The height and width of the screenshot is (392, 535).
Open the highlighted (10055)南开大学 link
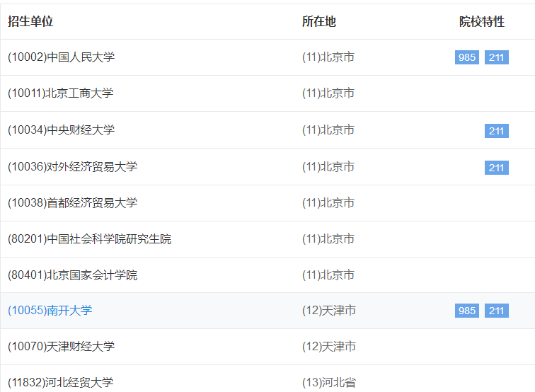point(50,311)
